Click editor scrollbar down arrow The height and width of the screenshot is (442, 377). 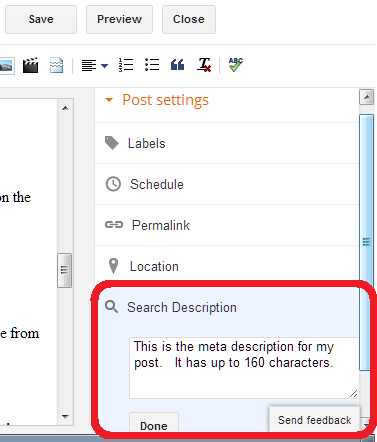(65, 416)
